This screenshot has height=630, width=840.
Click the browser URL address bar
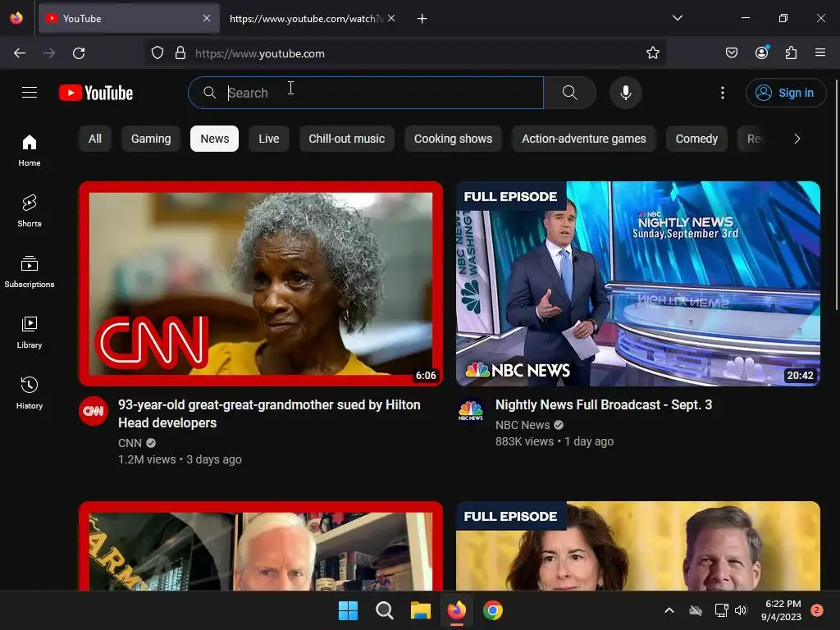[x=405, y=53]
